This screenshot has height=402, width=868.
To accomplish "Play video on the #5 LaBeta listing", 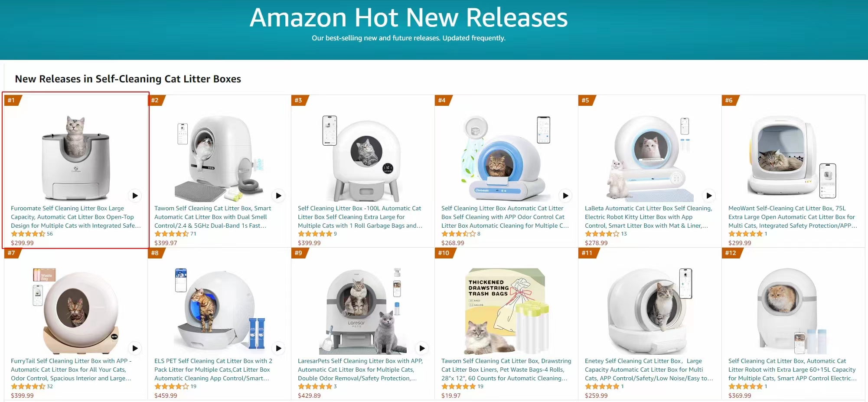I will (x=709, y=196).
